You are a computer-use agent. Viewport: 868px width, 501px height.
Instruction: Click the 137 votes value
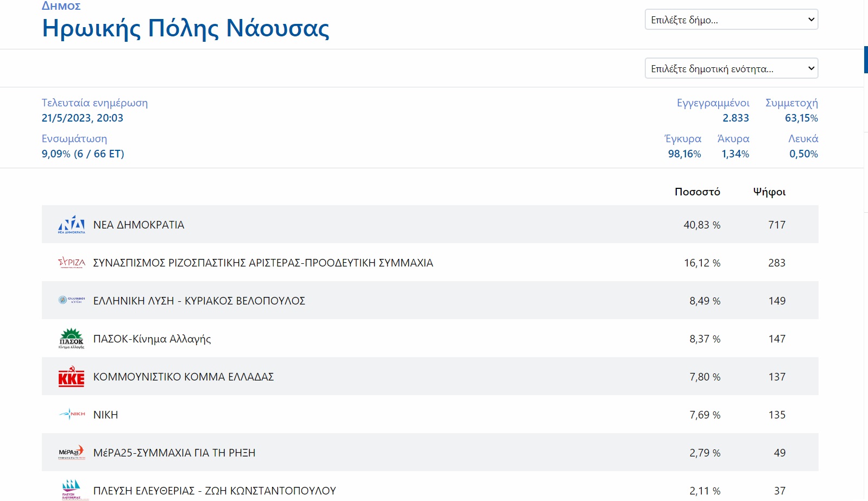(777, 377)
